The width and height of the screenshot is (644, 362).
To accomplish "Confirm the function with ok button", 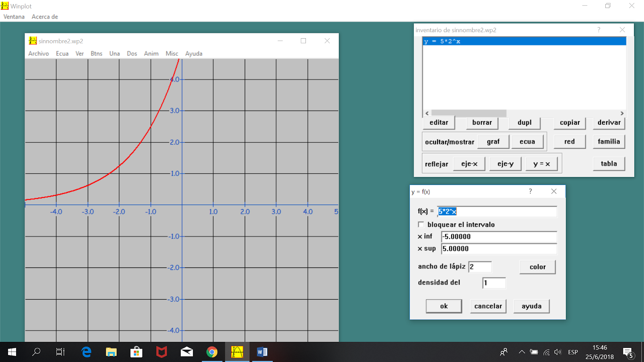I will (444, 306).
